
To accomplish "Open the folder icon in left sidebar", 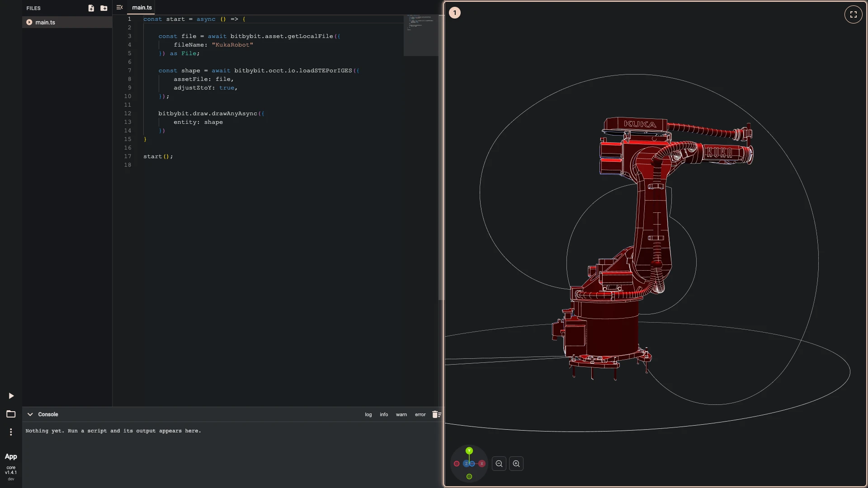I will coord(11,414).
